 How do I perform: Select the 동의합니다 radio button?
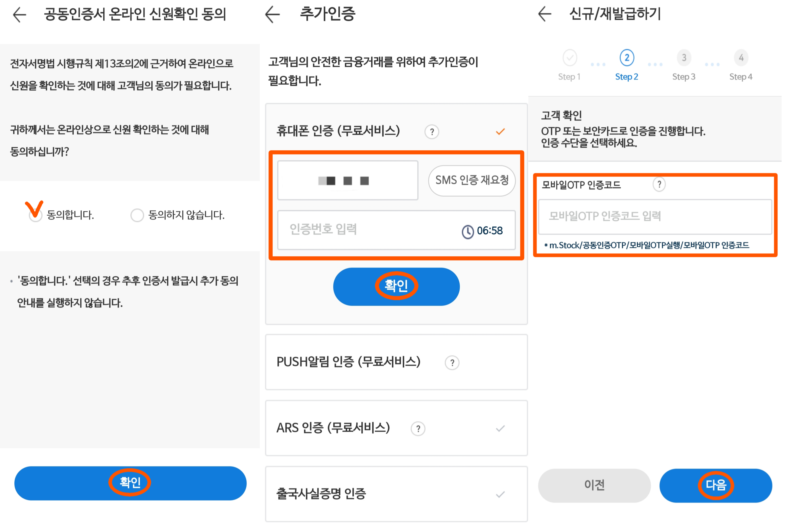pos(35,215)
